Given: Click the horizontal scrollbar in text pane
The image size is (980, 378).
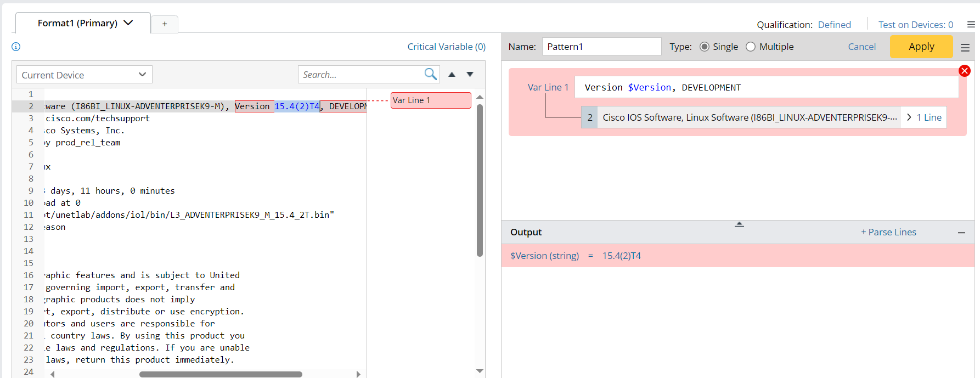Looking at the screenshot, I should pyautogui.click(x=221, y=374).
